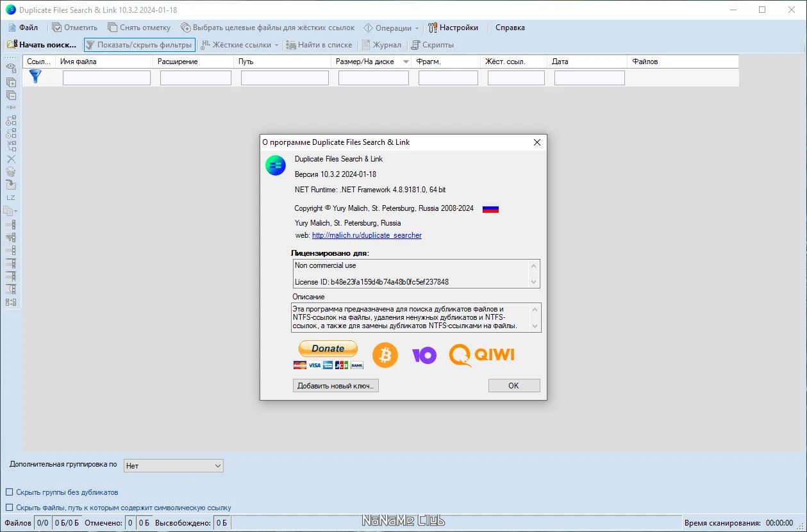This screenshot has width=807, height=532.
Task: Open the Файл menu
Action: point(23,28)
